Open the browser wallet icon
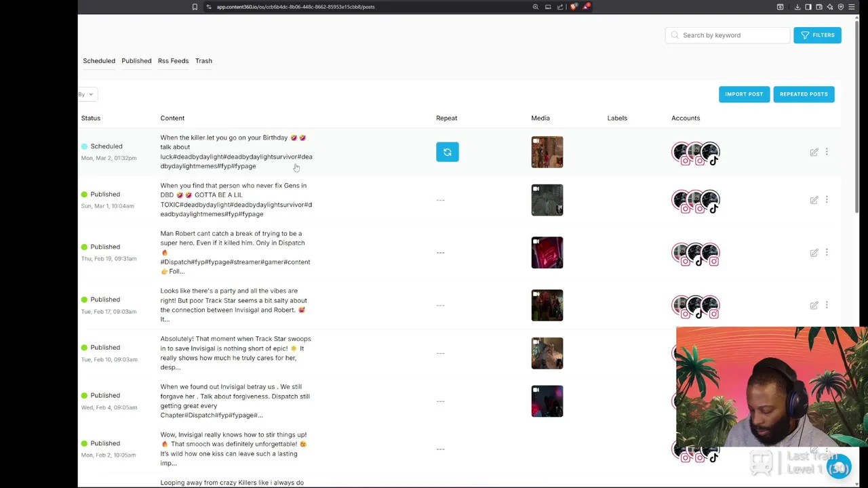 pyautogui.click(x=819, y=7)
